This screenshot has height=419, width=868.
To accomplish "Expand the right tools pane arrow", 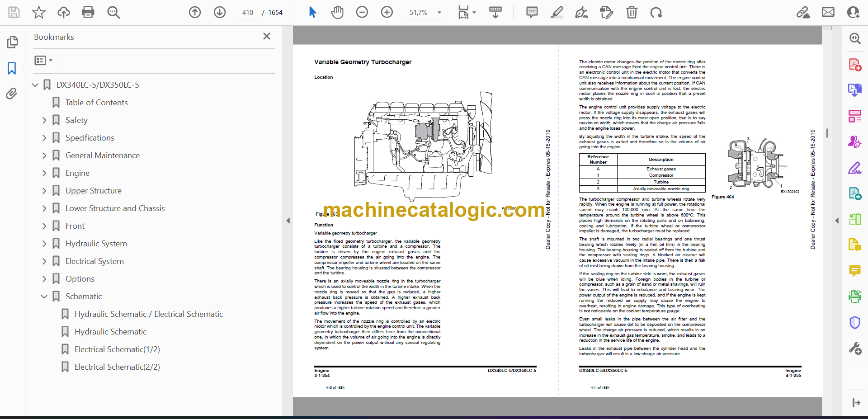I will coord(856,403).
